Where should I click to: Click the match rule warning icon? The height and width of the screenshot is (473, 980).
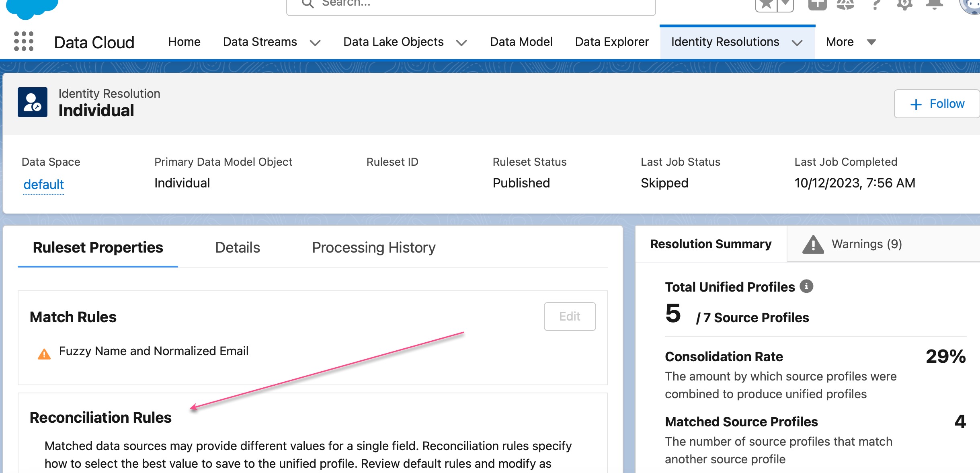tap(44, 354)
